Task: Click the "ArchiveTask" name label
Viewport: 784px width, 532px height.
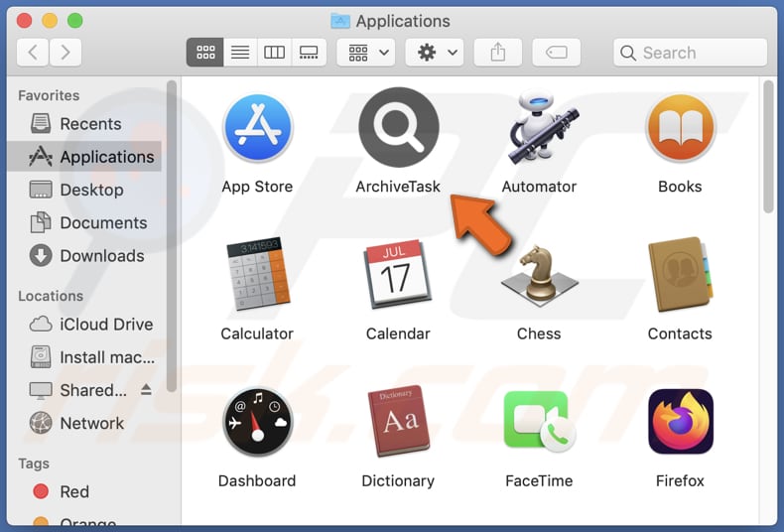Action: coord(398,187)
